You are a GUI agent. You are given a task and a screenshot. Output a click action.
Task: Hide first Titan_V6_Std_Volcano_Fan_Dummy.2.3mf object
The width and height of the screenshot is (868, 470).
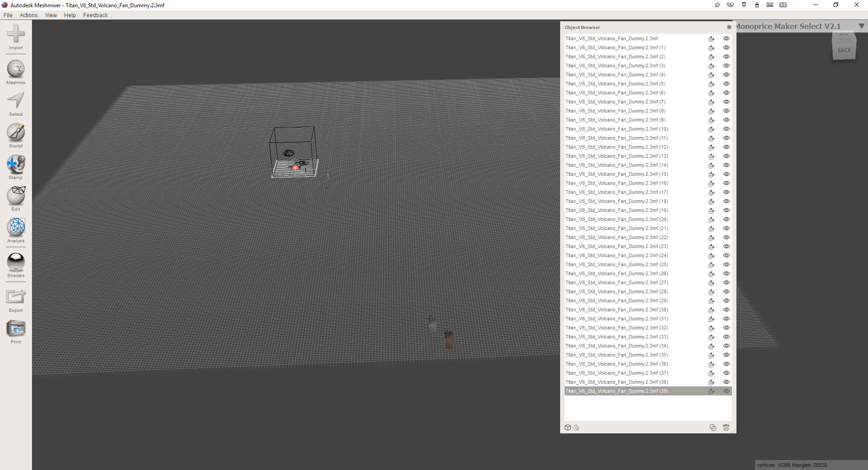click(726, 38)
